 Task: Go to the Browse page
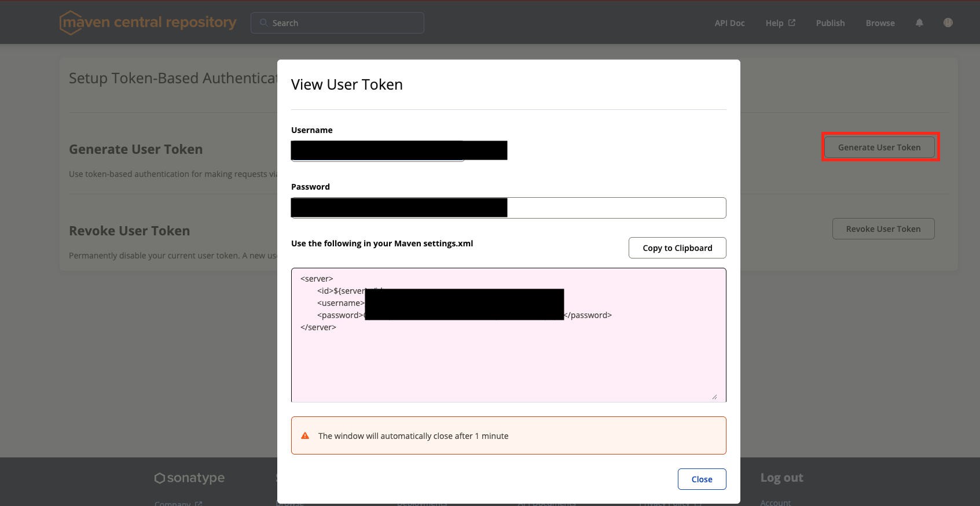[880, 23]
